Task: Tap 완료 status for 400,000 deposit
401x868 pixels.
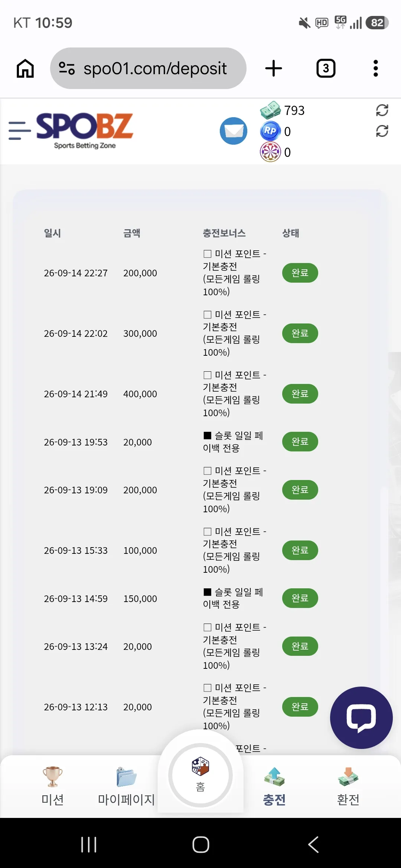Action: (300, 394)
